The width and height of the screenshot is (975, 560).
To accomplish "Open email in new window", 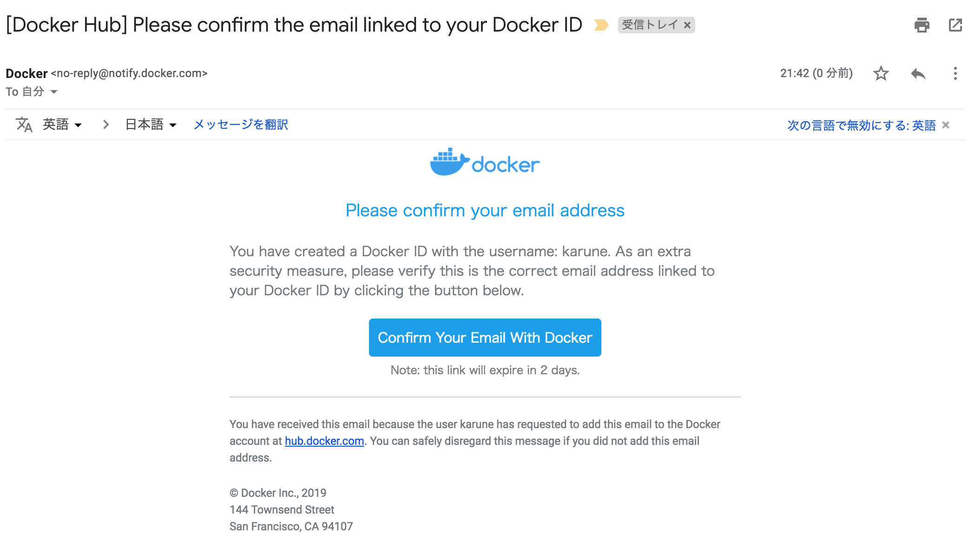I will pyautogui.click(x=955, y=25).
